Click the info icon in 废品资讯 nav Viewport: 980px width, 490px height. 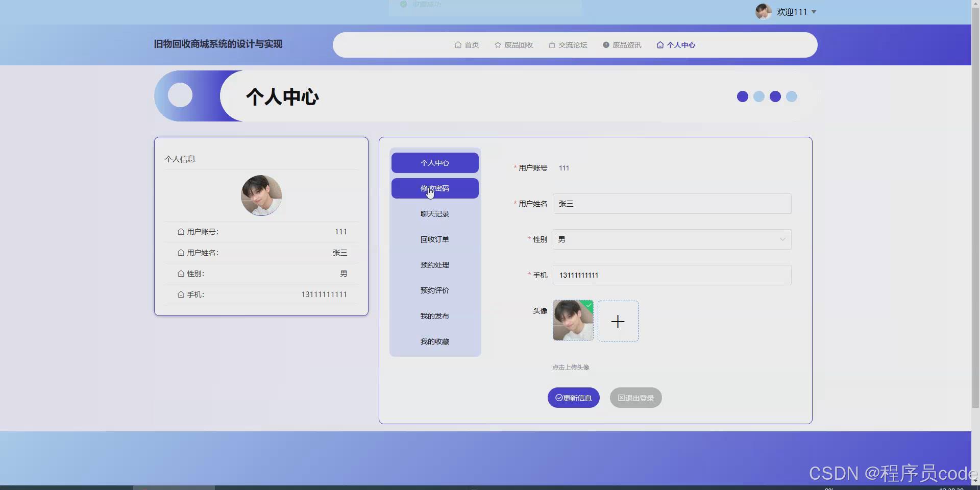point(606,45)
